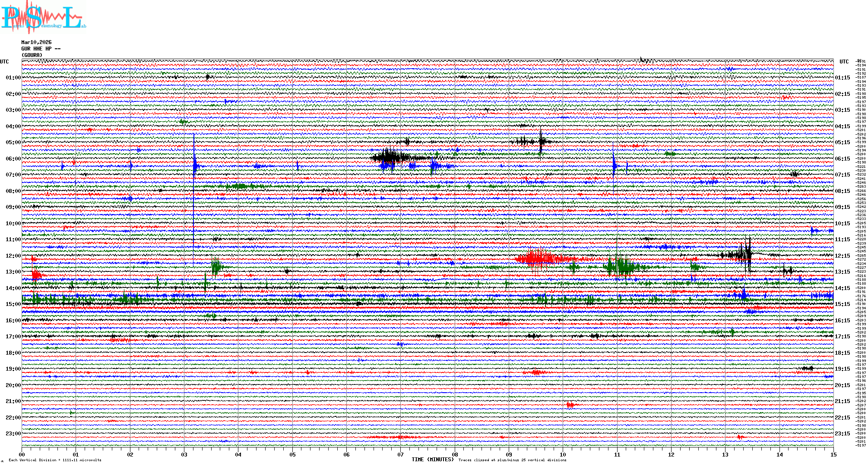The width and height of the screenshot is (868, 466).
Task: Click the (GOURA) station name
Action: click(x=32, y=55)
